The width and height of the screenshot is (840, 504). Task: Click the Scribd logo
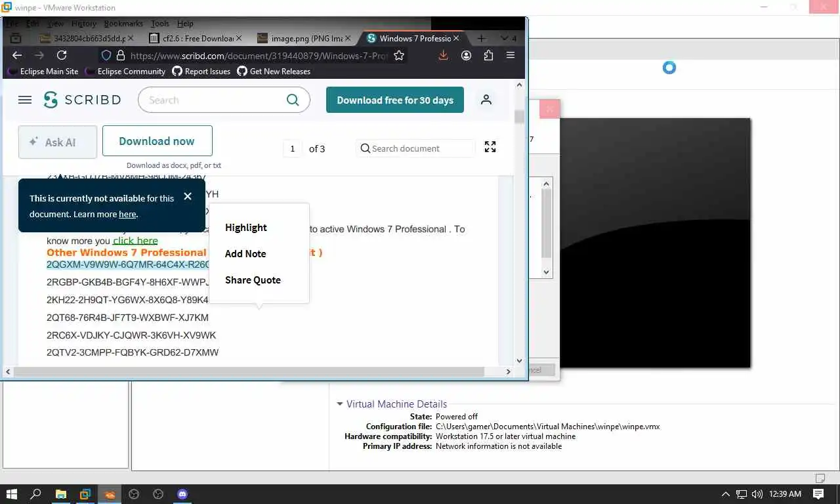[83, 100]
